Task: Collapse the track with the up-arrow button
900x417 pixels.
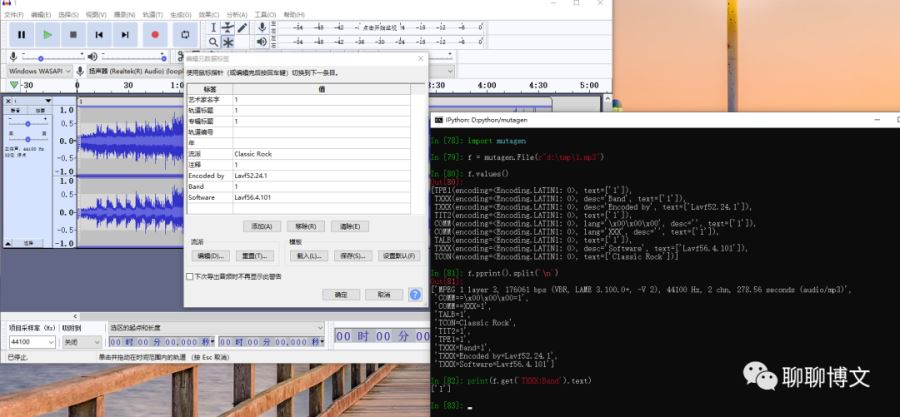Action: click(x=8, y=243)
